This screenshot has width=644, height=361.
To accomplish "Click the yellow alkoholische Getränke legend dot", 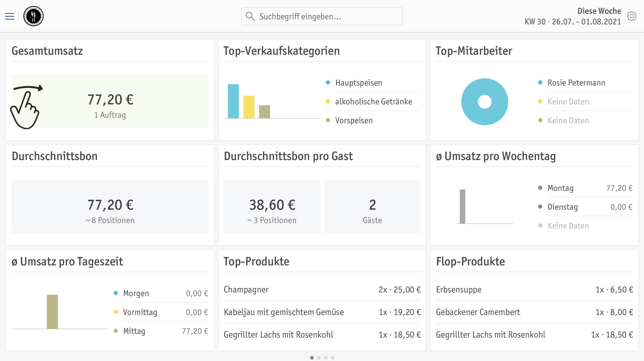I will (x=328, y=101).
